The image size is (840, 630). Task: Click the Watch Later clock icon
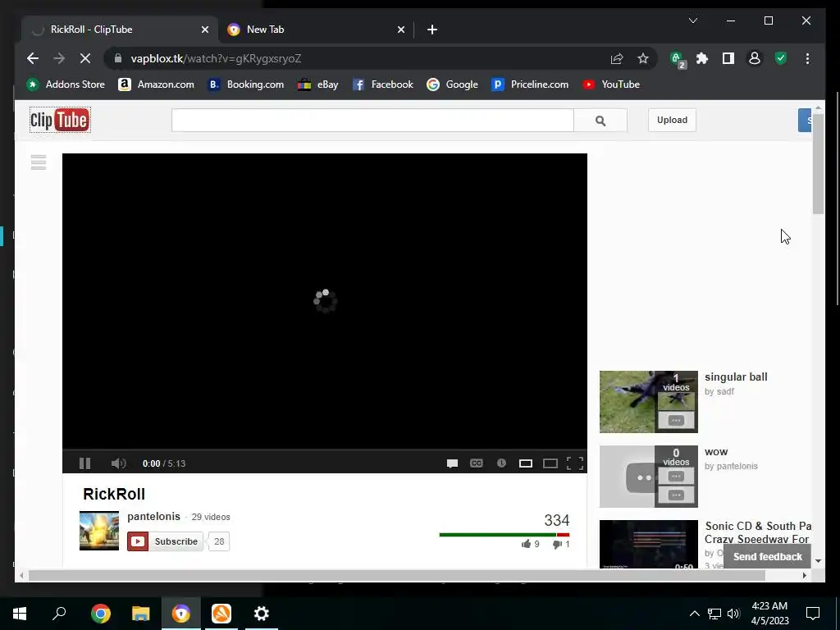coord(501,463)
